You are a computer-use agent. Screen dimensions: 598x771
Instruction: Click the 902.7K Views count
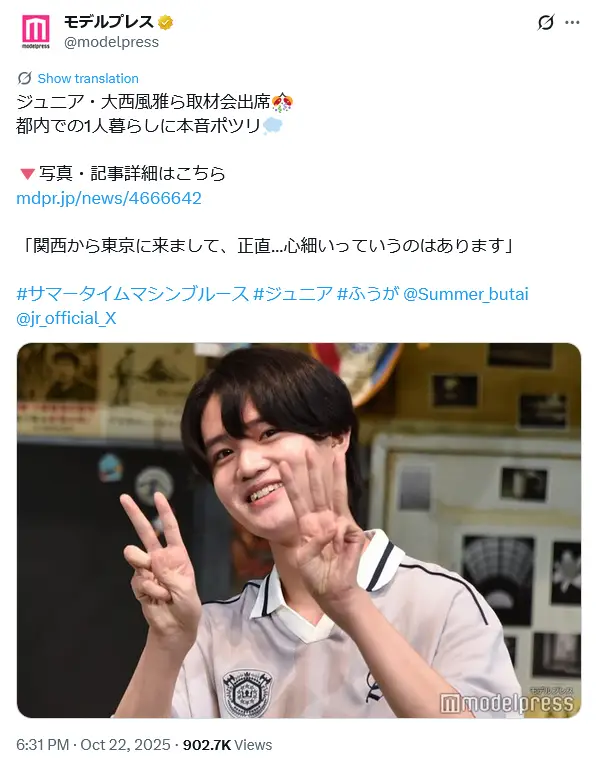click(x=227, y=744)
